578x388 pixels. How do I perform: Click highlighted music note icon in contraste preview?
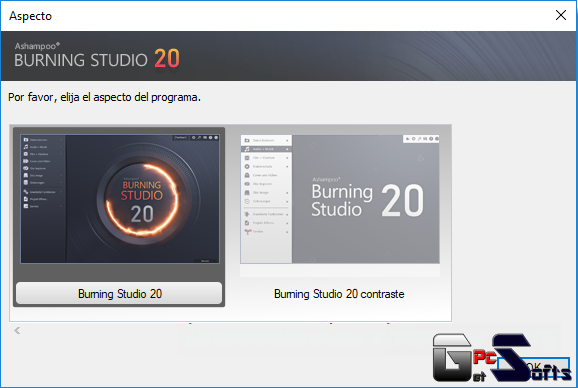click(x=247, y=149)
